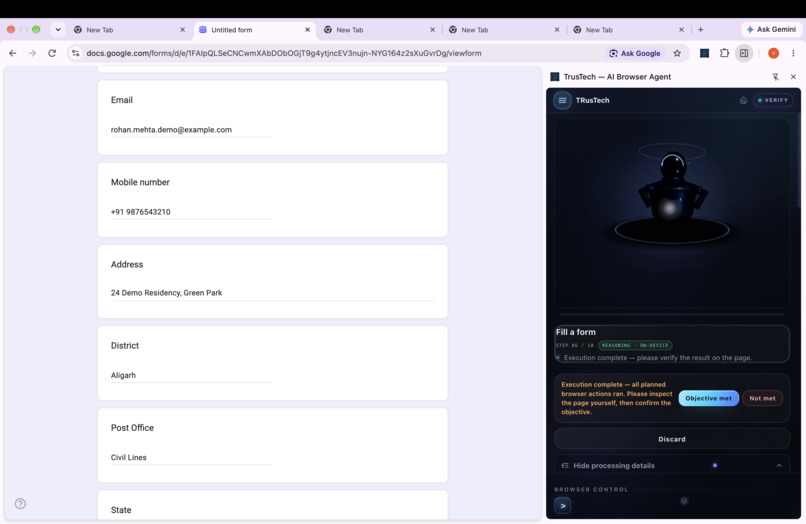Viewport: 806px width, 524px height.
Task: Click the REASONING · ON-DEVICE badge
Action: pyautogui.click(x=635, y=346)
